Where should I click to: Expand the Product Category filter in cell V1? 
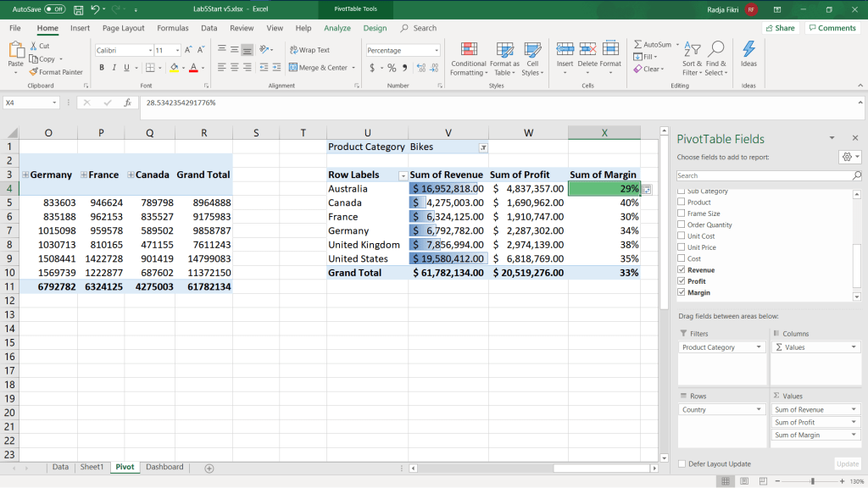click(482, 147)
